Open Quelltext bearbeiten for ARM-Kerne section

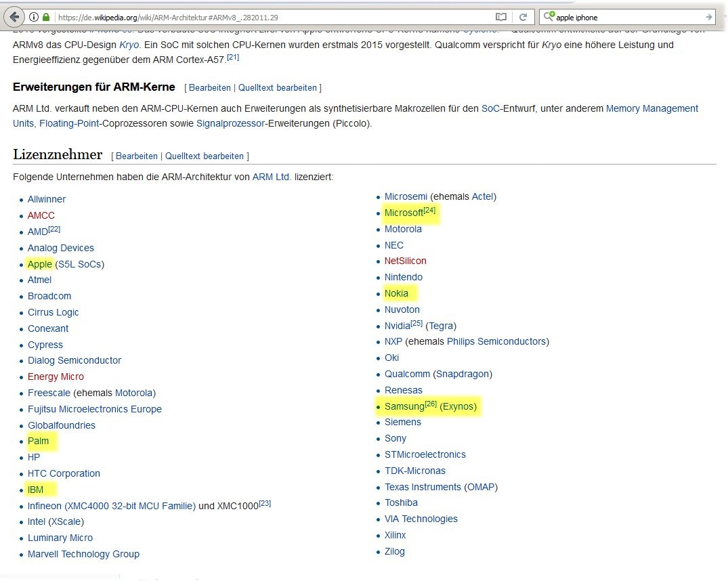pos(277,87)
